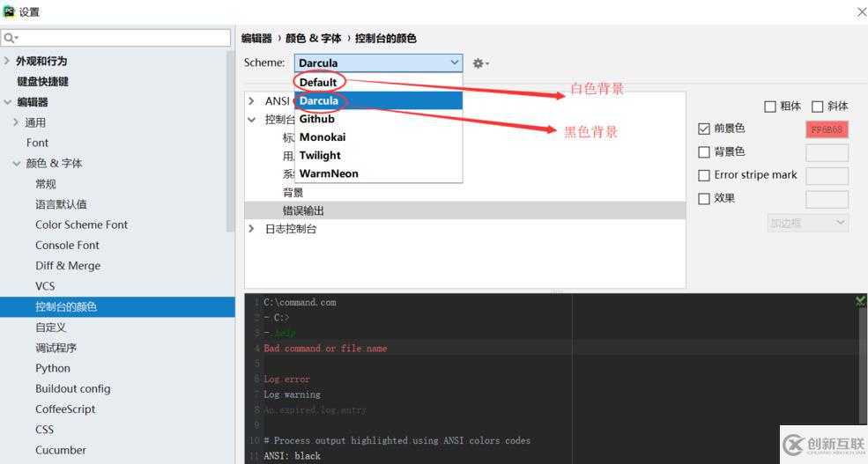The image size is (868, 464).
Task: Open the 常规 color settings page
Action: (46, 184)
